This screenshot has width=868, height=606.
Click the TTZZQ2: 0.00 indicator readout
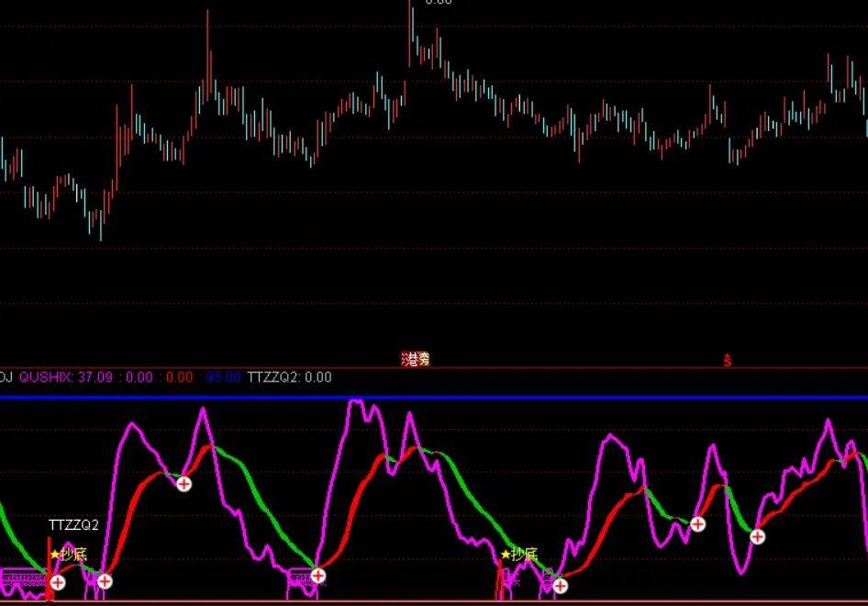[x=290, y=378]
